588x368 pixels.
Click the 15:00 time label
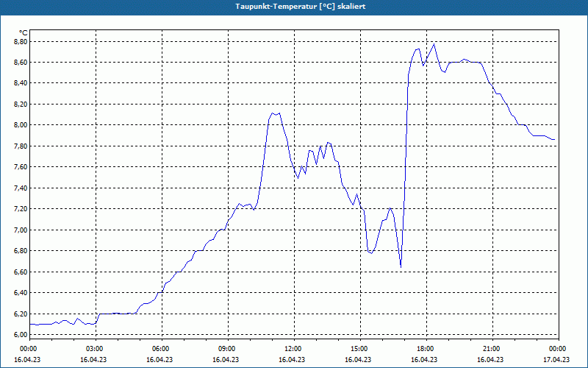coord(360,349)
